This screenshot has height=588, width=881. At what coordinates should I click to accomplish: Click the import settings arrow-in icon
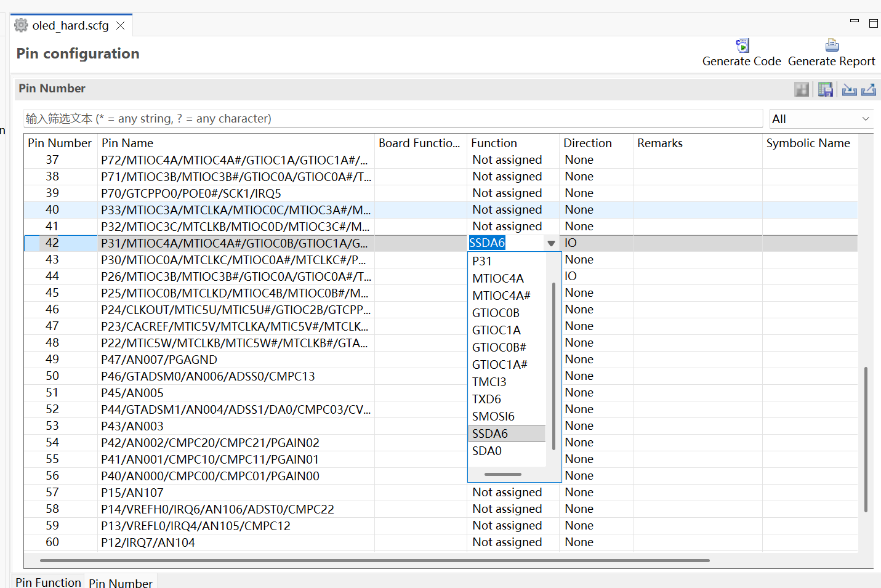click(850, 89)
